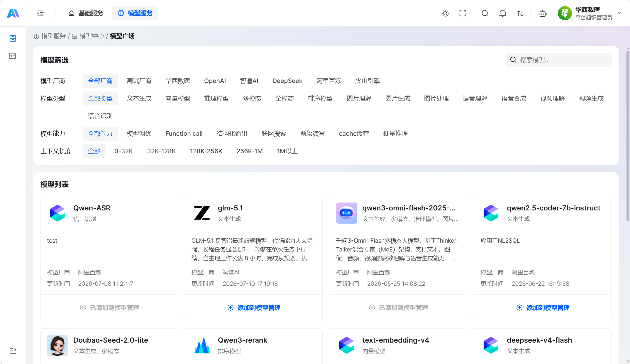Select 32K-128K context length
630x364 pixels.
pos(161,151)
